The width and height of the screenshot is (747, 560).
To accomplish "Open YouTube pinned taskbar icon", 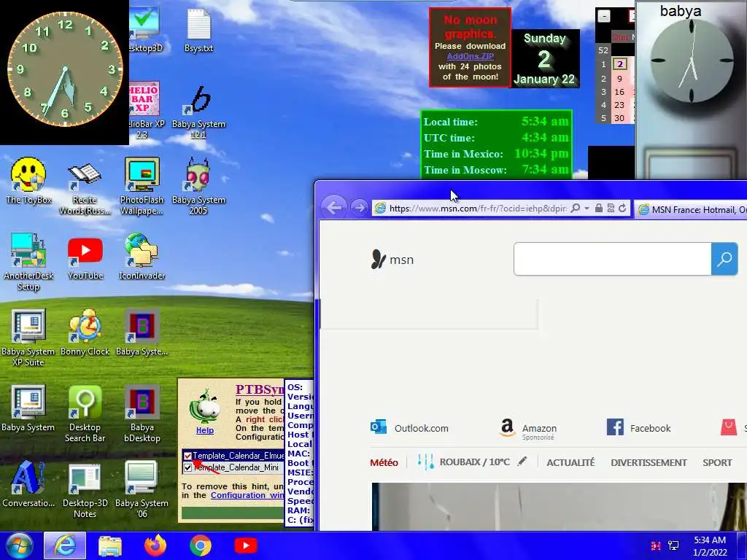I will (246, 545).
